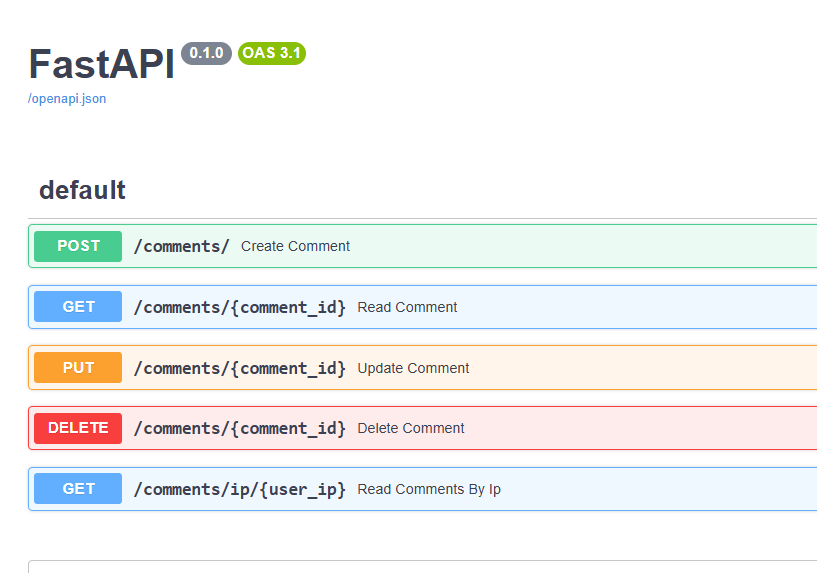Click the green POST method badge

(78, 246)
